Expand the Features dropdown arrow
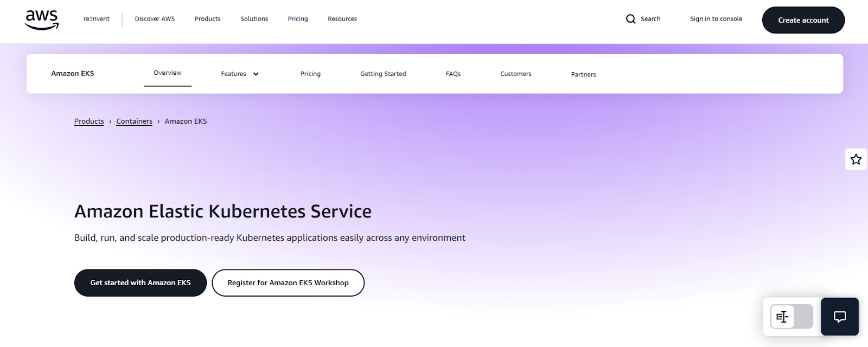The width and height of the screenshot is (868, 347). click(256, 74)
